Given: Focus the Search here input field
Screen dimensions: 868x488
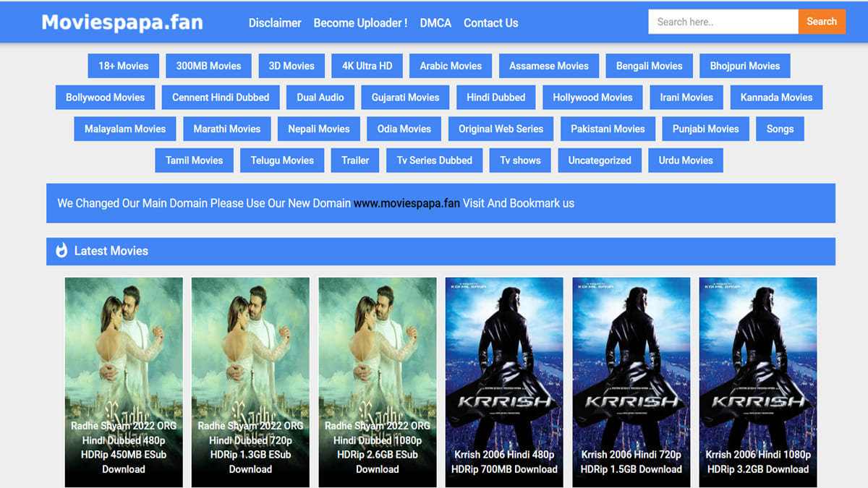Looking at the screenshot, I should coord(723,22).
